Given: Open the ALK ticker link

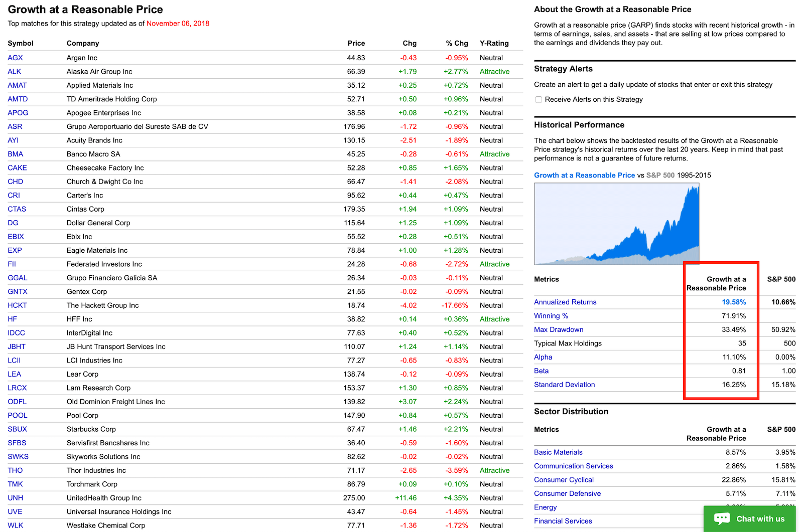Looking at the screenshot, I should 15,72.
